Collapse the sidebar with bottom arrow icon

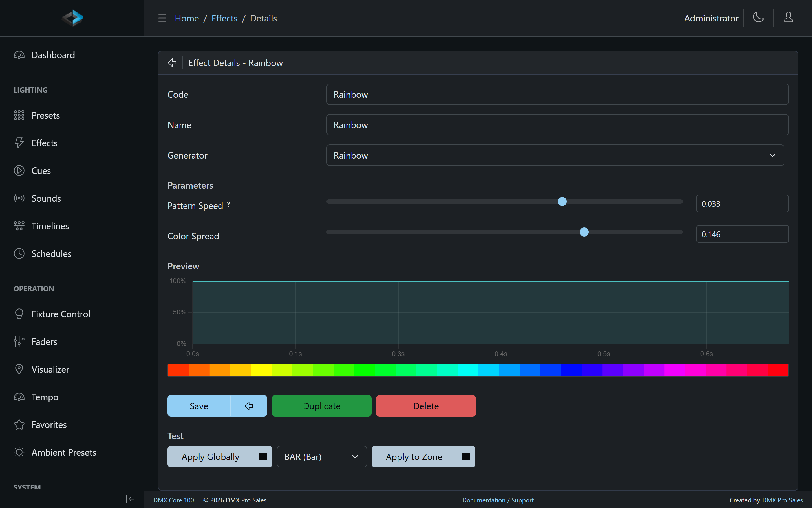[130, 499]
